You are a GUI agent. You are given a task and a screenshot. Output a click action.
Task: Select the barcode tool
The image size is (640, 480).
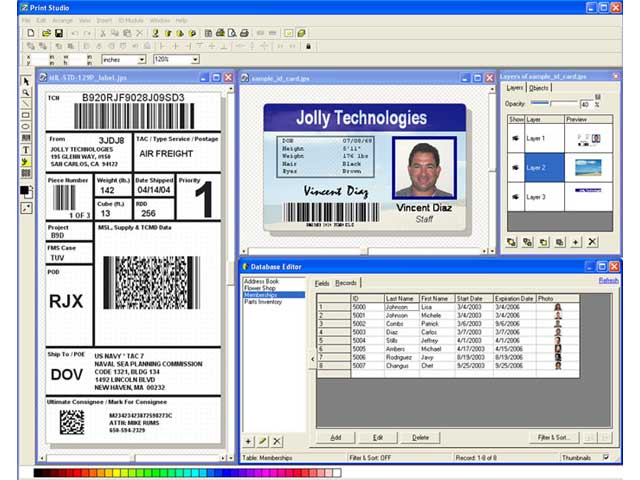26,138
